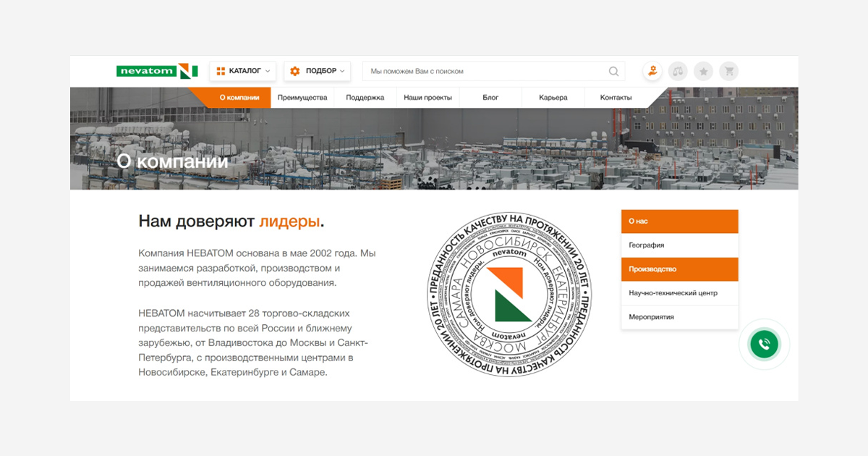Open the 'Контакты' nav tab
The width and height of the screenshot is (868, 456).
(x=616, y=98)
